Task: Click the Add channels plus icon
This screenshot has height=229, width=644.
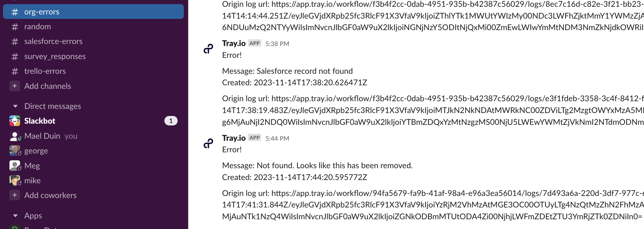Action: (15, 86)
